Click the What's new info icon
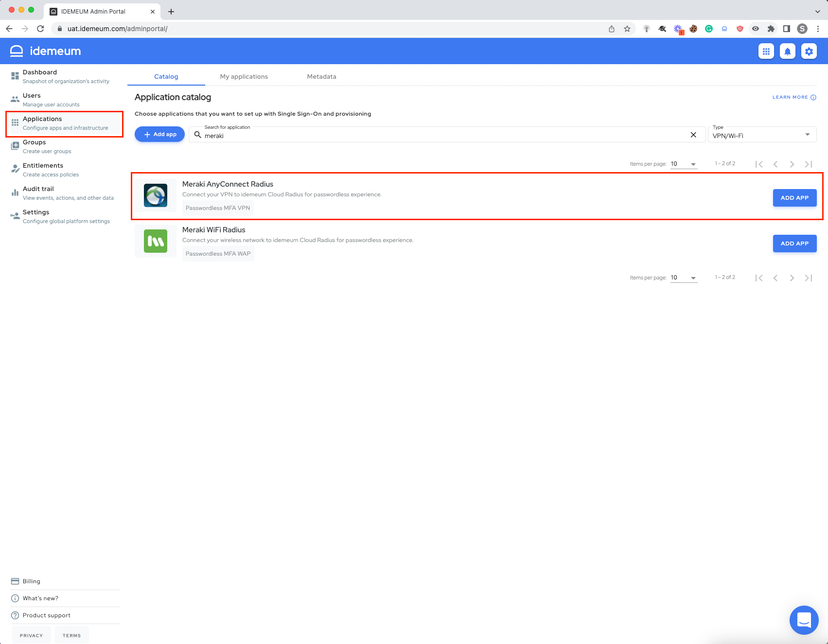 (x=15, y=598)
